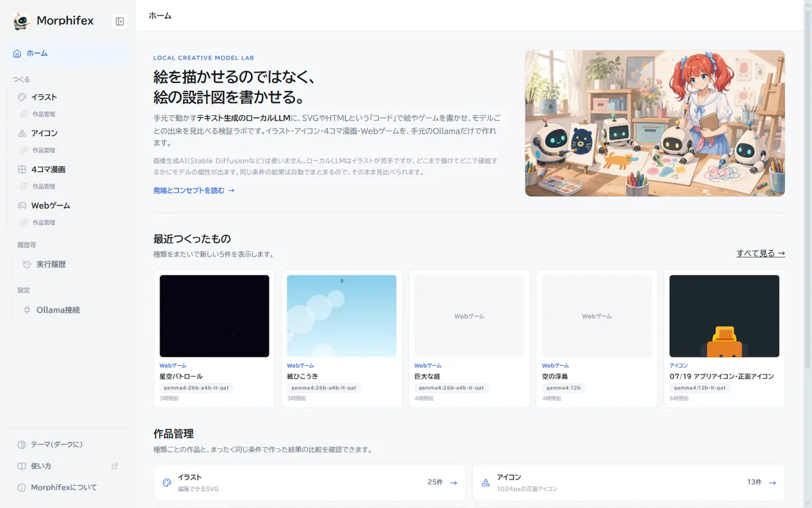This screenshot has height=508, width=812.
Task: Click the gamepad icon next to Webゲーム
Action: click(x=22, y=205)
